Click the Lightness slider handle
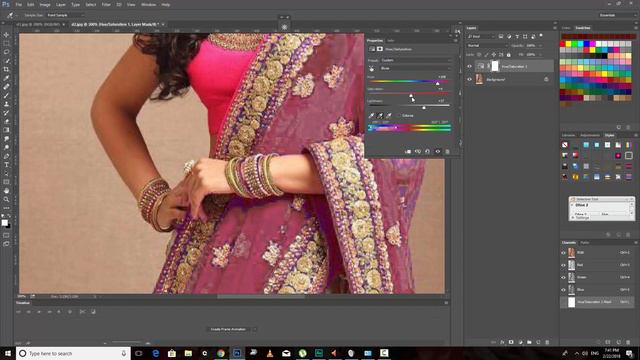640x360 pixels. pyautogui.click(x=424, y=107)
